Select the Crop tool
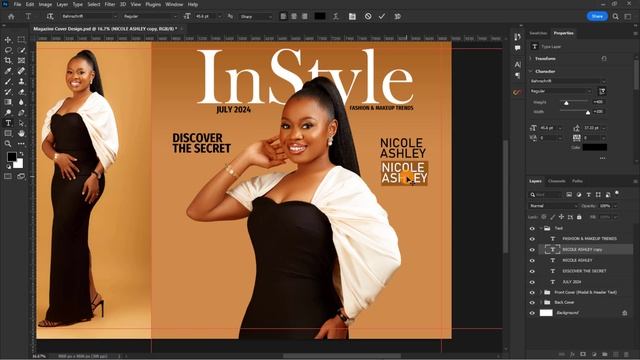Screen dimensions: 640x360 pyautogui.click(x=8, y=60)
